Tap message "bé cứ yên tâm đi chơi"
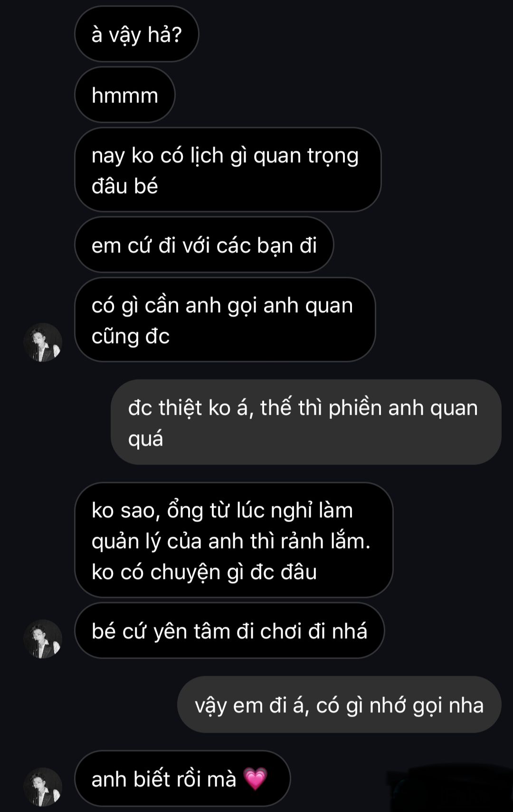 229,631
